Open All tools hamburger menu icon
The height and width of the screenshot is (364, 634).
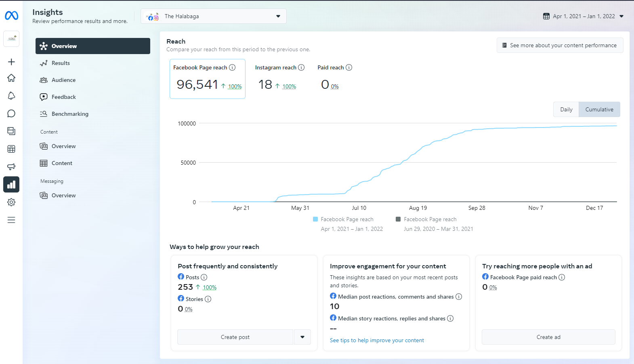pos(11,220)
